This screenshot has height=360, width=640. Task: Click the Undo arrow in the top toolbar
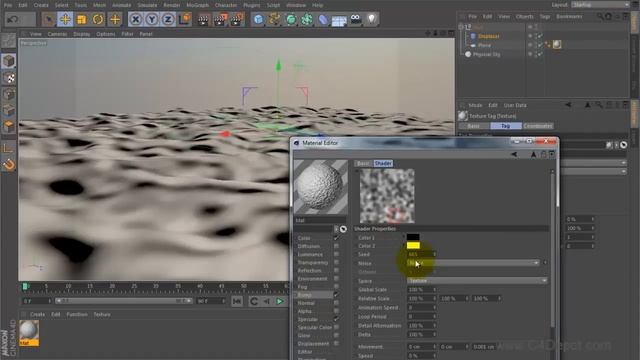click(x=13, y=19)
